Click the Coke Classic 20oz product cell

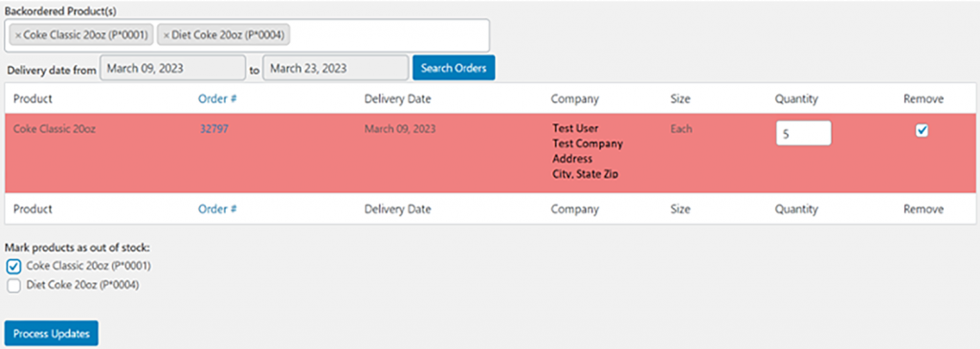(x=55, y=129)
